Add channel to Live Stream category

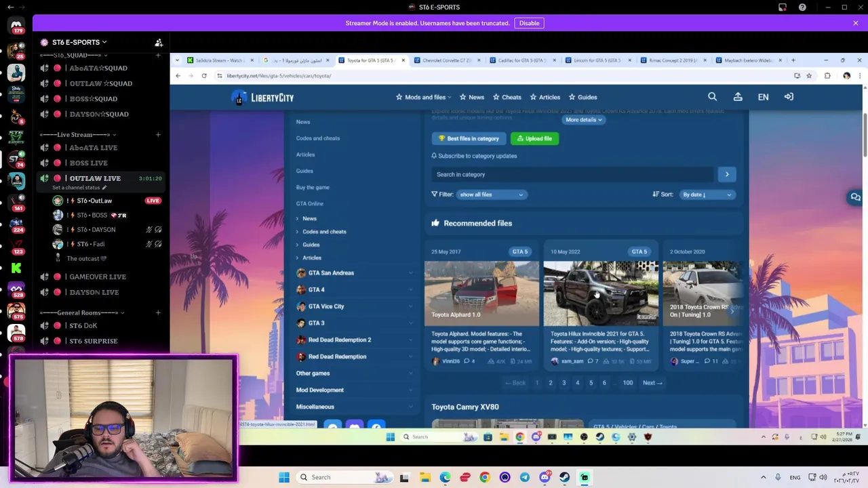point(158,134)
